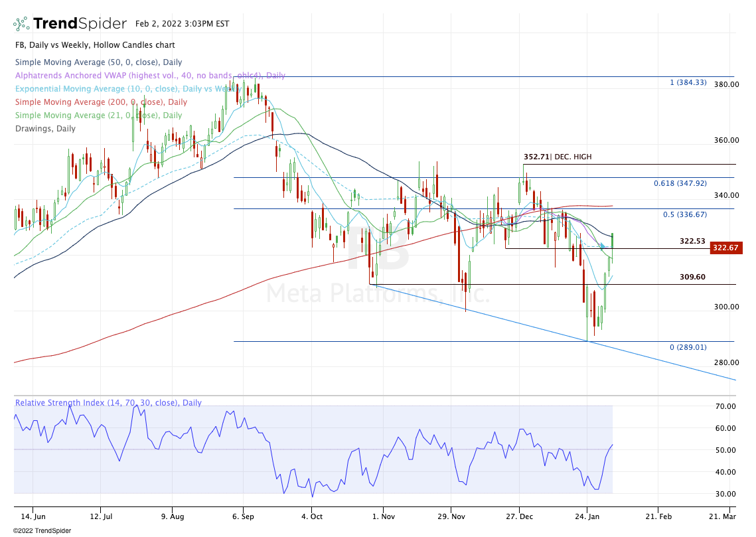
Task: Click the Relative Strength Index panel label
Action: (108, 402)
